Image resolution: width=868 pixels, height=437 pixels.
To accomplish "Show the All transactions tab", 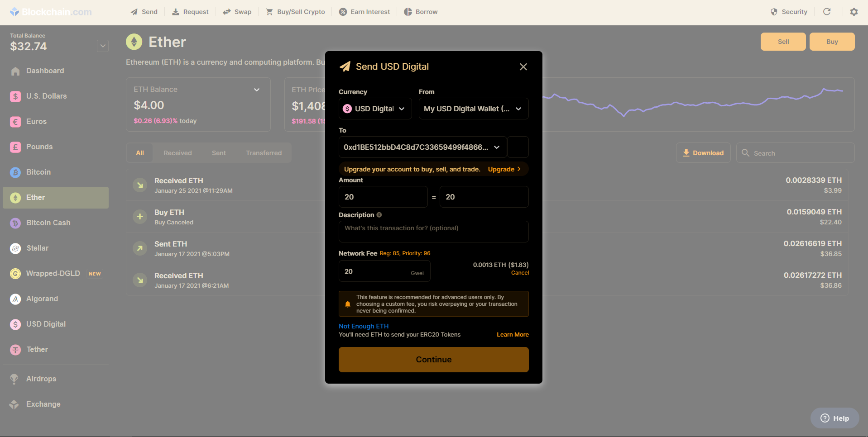I will [x=140, y=153].
